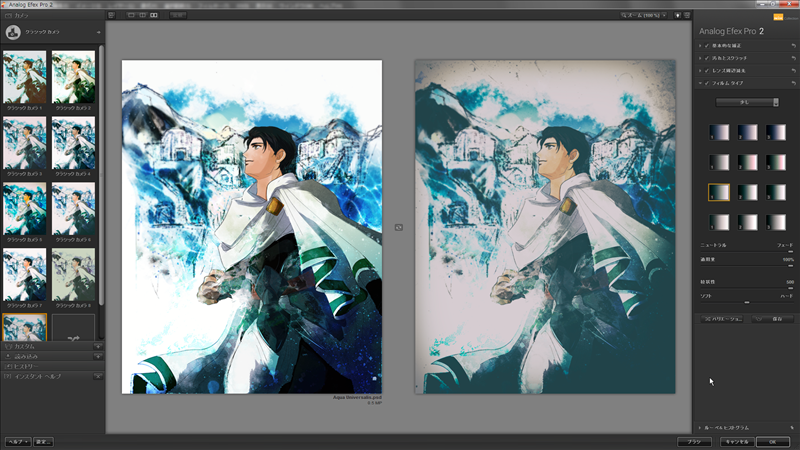Switch to single image preview icon
This screenshot has height=450, width=800.
(131, 15)
